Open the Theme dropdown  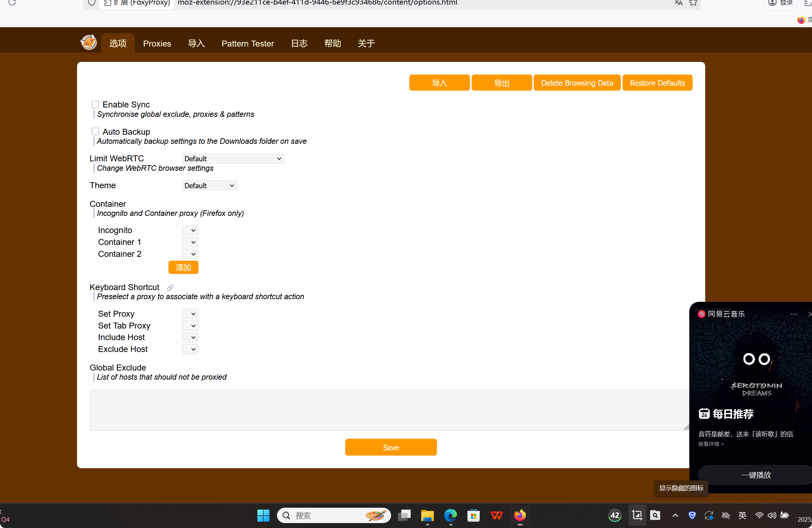pyautogui.click(x=209, y=186)
